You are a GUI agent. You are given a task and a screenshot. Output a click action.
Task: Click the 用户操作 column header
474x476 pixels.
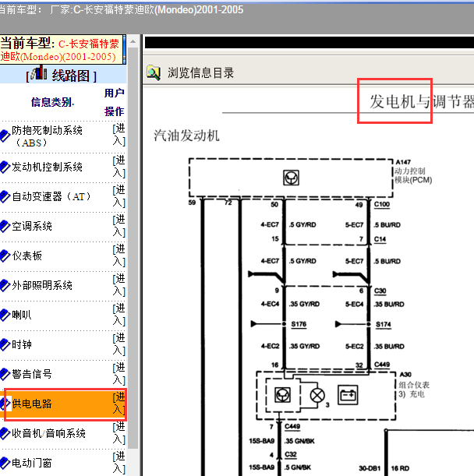(115, 102)
